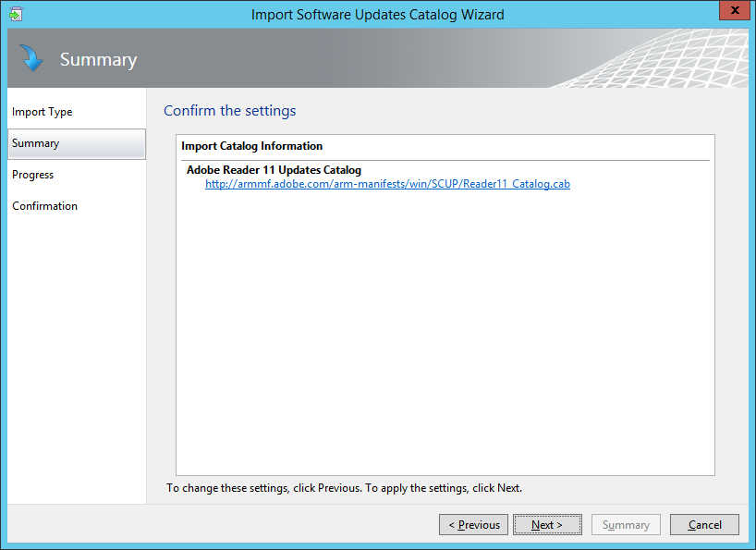The height and width of the screenshot is (550, 756).
Task: Select the Confirmation step in the sidebar
Action: (45, 206)
